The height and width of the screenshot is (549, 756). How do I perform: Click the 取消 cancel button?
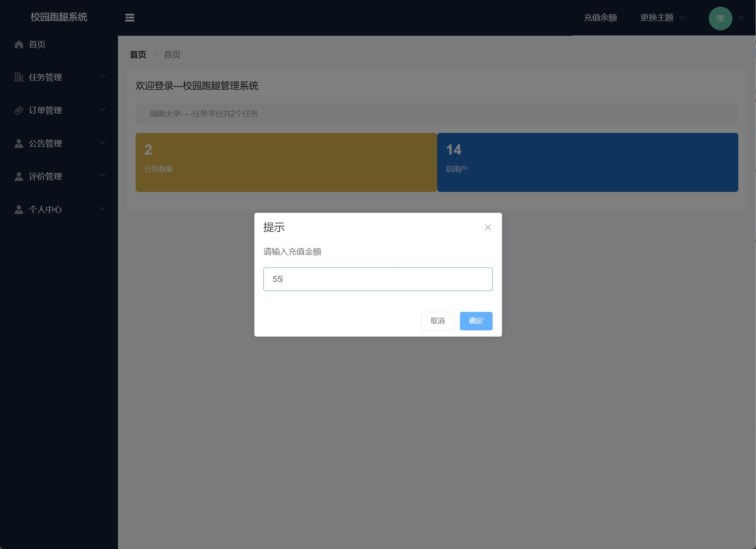(437, 321)
